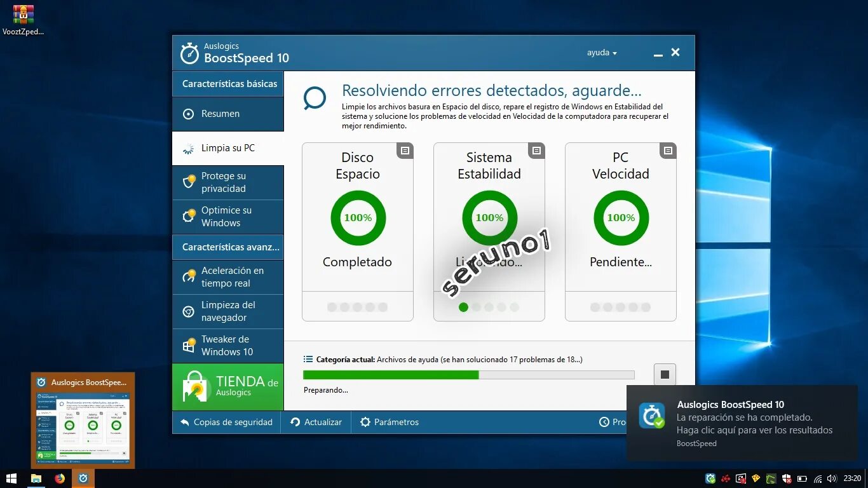This screenshot has height=488, width=868.
Task: Open the volume tray icon
Action: (x=832, y=478)
